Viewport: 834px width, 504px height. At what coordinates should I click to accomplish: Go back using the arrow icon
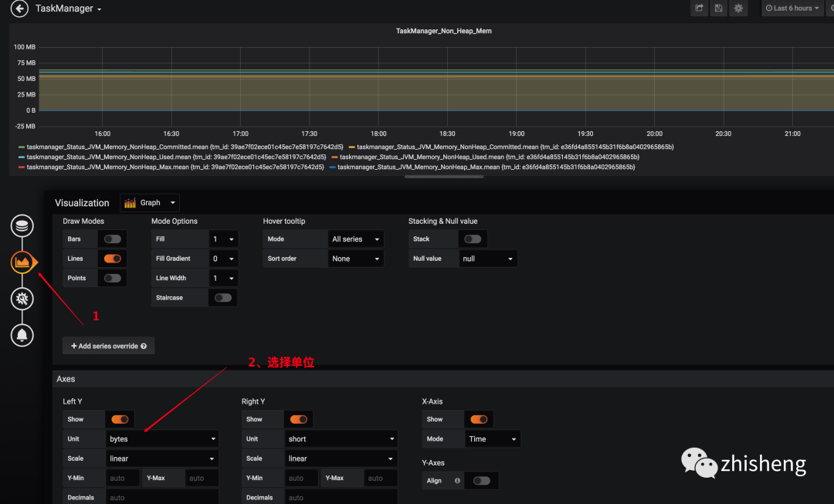pos(19,8)
